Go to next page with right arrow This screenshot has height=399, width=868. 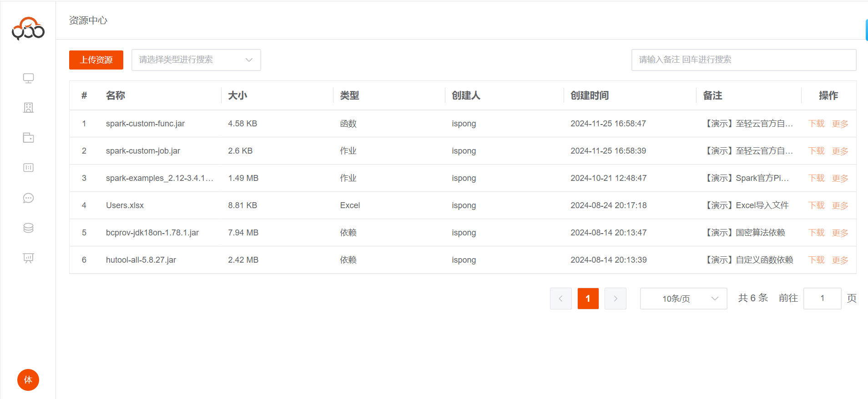[615, 299]
